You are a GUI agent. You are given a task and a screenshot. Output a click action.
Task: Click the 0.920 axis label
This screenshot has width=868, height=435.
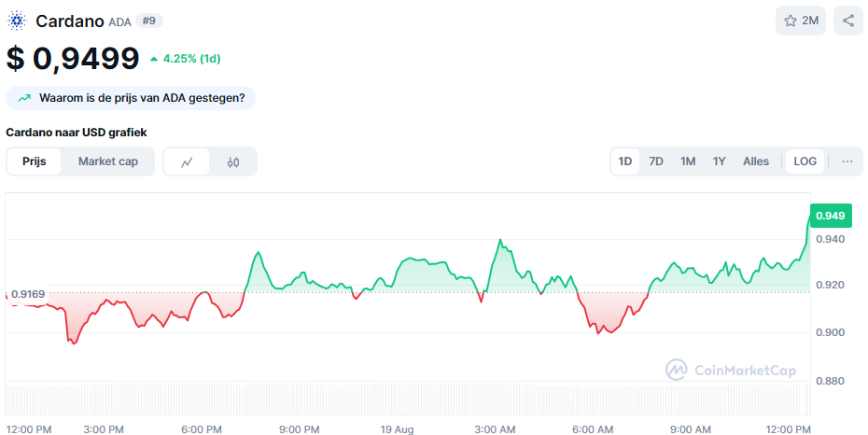(x=831, y=285)
